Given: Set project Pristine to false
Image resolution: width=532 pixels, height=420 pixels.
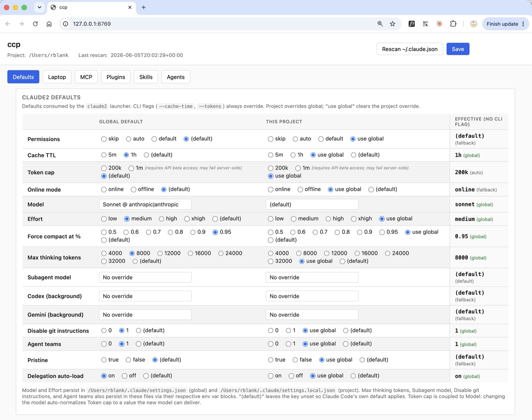Looking at the screenshot, I should (x=295, y=360).
